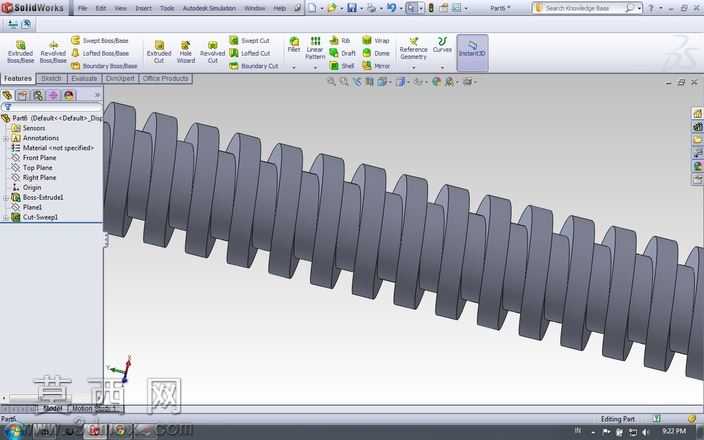Select the Revolved Boss/Base tool
The width and height of the screenshot is (704, 440).
53,52
